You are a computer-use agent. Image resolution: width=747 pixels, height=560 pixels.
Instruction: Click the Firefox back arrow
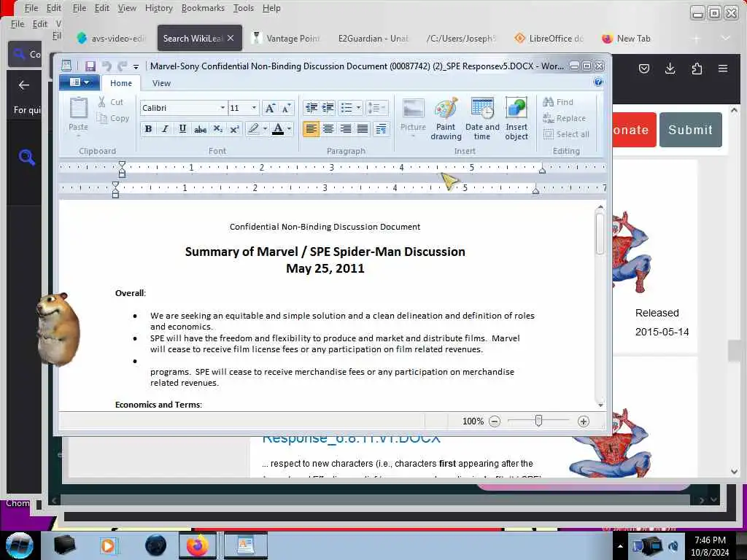24,85
